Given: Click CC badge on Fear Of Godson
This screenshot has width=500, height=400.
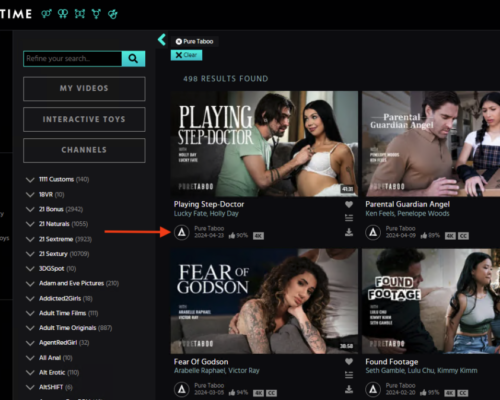Looking at the screenshot, I should (x=271, y=393).
